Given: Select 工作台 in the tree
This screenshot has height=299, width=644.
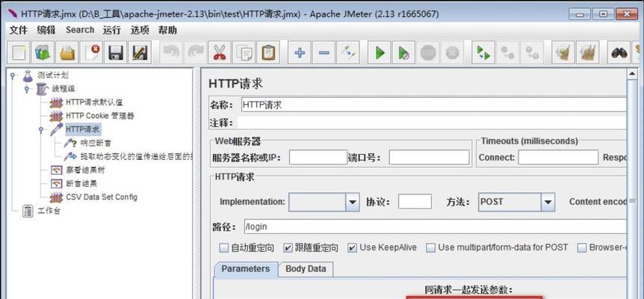Looking at the screenshot, I should pos(49,211).
